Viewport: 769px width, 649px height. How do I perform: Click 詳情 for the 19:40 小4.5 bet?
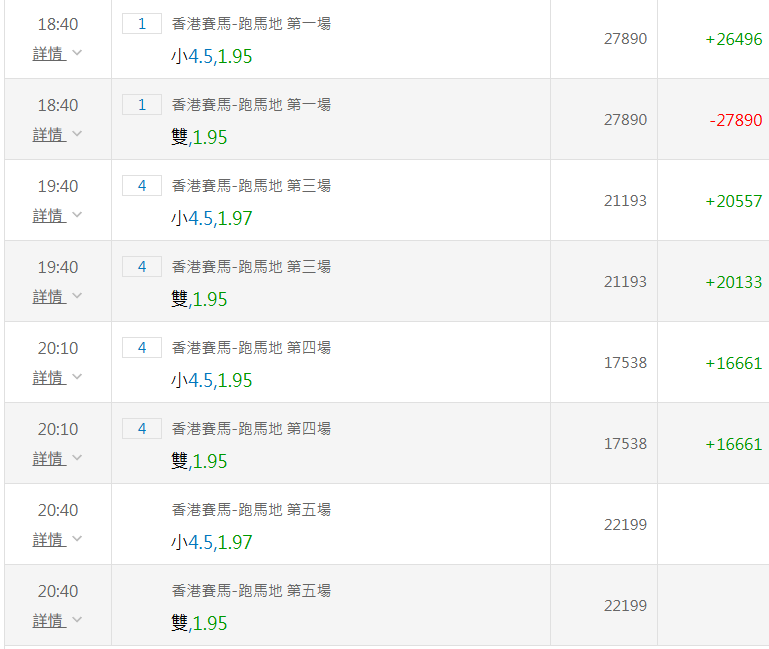(x=48, y=215)
